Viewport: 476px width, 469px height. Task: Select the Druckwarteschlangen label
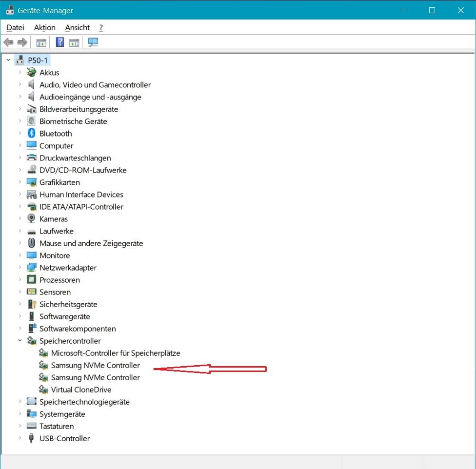click(x=75, y=158)
